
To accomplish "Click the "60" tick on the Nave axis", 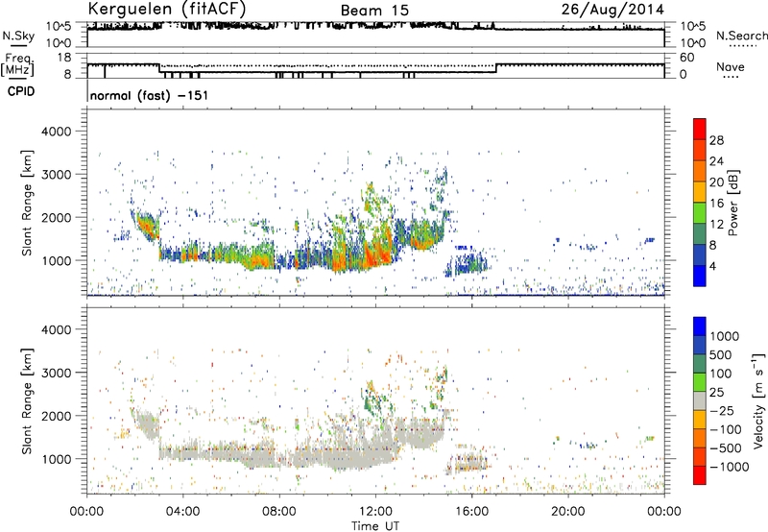I will click(x=686, y=58).
